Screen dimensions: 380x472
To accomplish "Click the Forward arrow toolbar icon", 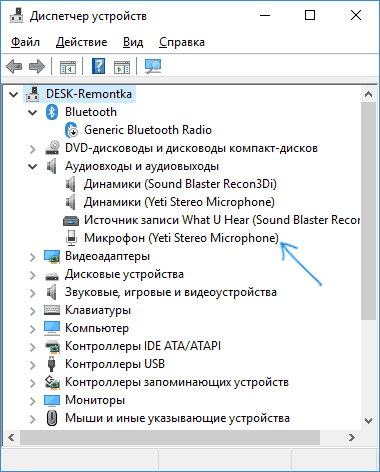I will [37, 67].
